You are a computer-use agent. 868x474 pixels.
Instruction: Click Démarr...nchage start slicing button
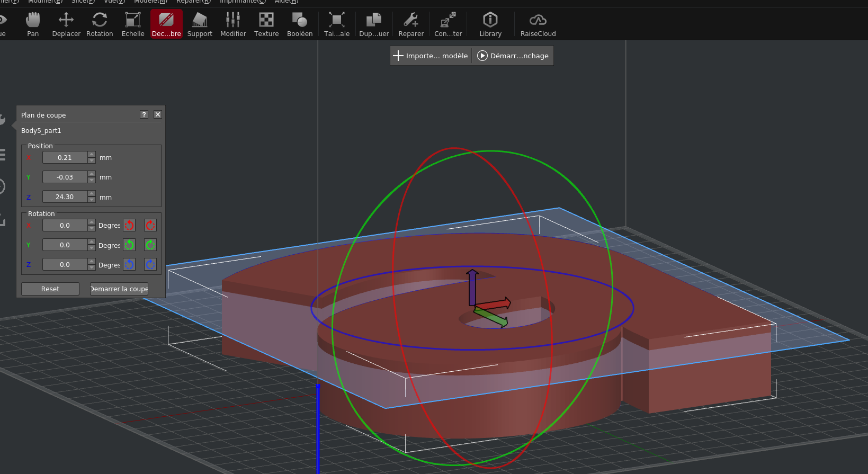[x=513, y=56]
